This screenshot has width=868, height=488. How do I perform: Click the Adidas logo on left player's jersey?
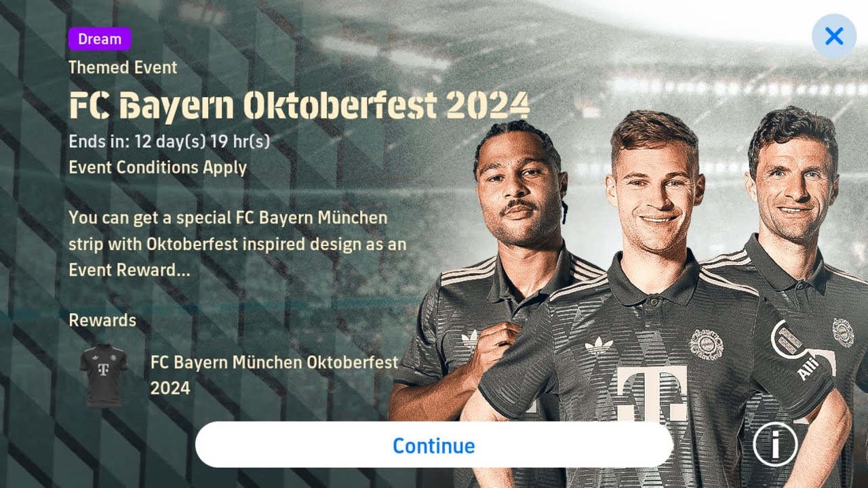469,338
